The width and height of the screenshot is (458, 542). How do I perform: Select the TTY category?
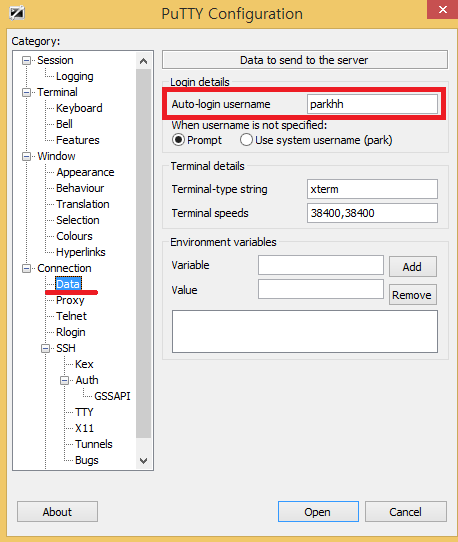tap(84, 412)
